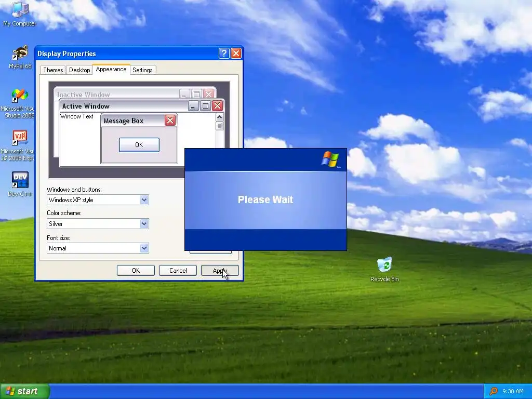Click the Message Box preview title
The height and width of the screenshot is (399, 532).
pos(124,121)
